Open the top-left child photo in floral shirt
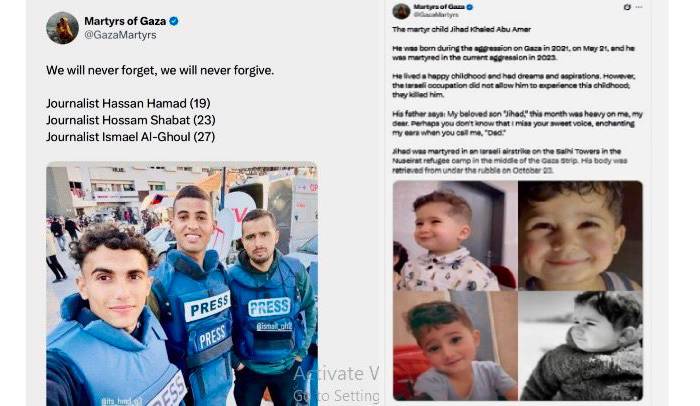 pos(455,235)
